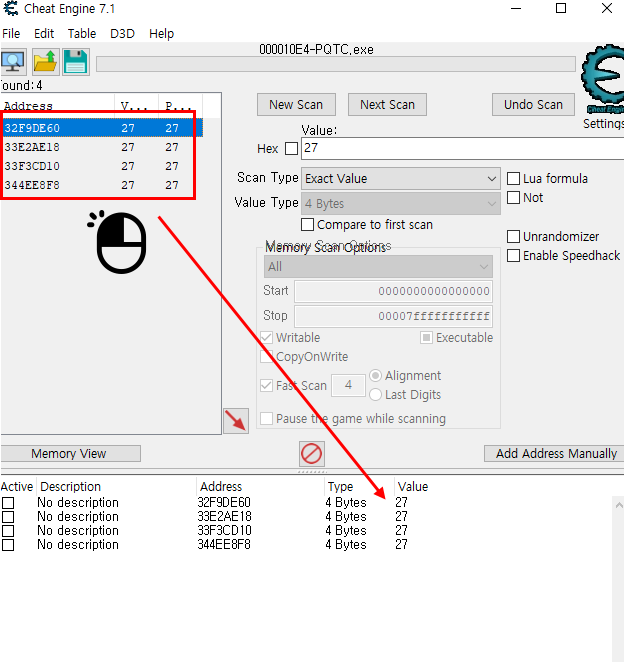Toggle the CopyOnWrite checkbox
Screen dimensions: 624x662
(266, 357)
